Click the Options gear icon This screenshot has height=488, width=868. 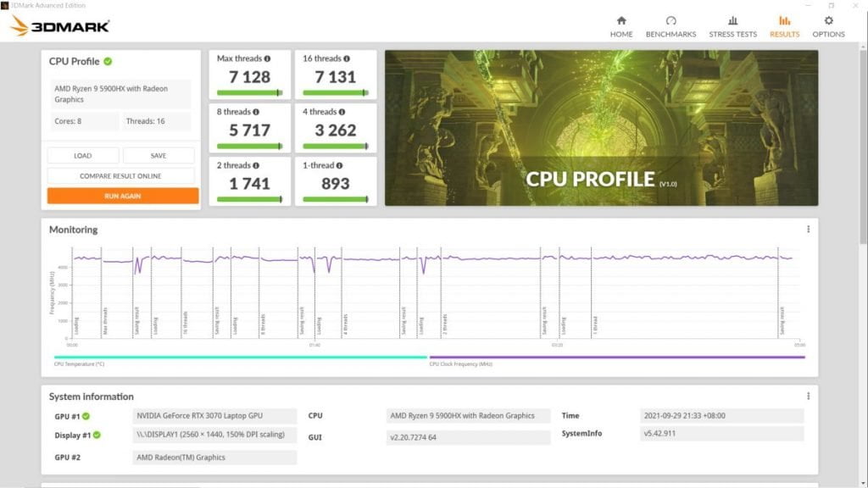point(828,21)
